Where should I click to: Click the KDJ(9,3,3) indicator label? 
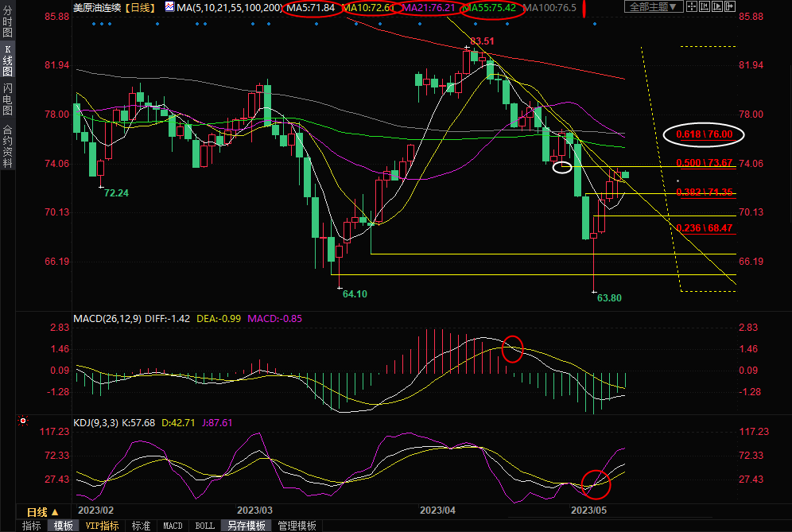pos(96,423)
